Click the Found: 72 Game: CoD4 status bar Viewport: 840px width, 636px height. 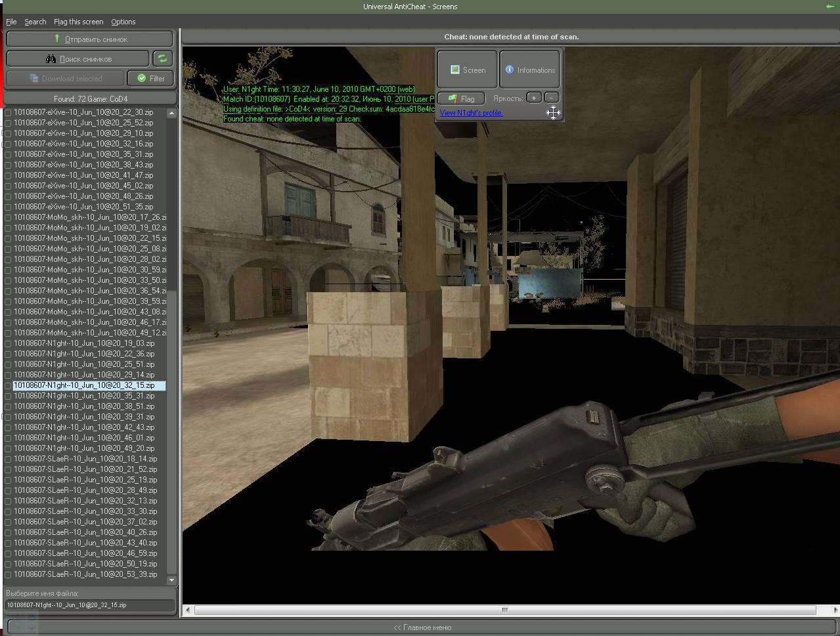91,99
